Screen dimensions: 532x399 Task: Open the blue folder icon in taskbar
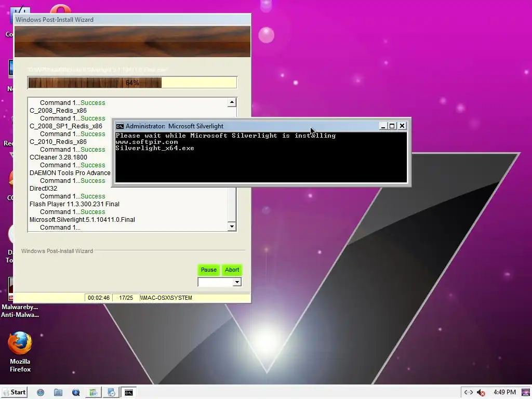[x=58, y=393]
